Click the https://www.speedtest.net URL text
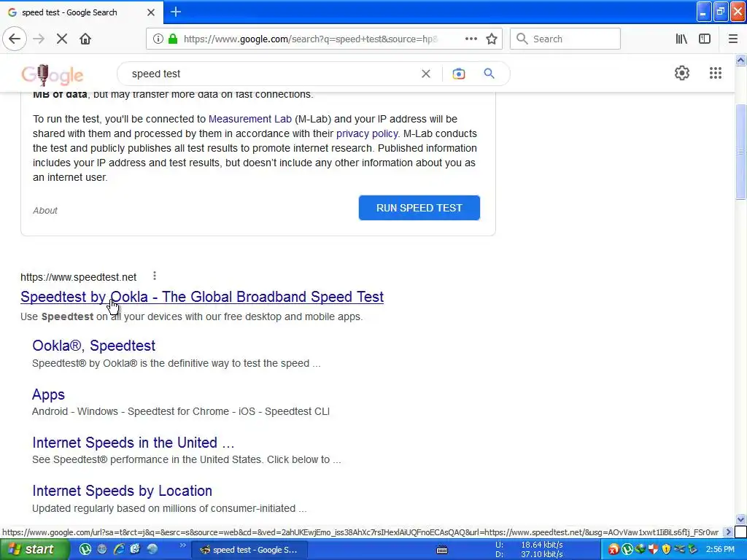 [79, 277]
